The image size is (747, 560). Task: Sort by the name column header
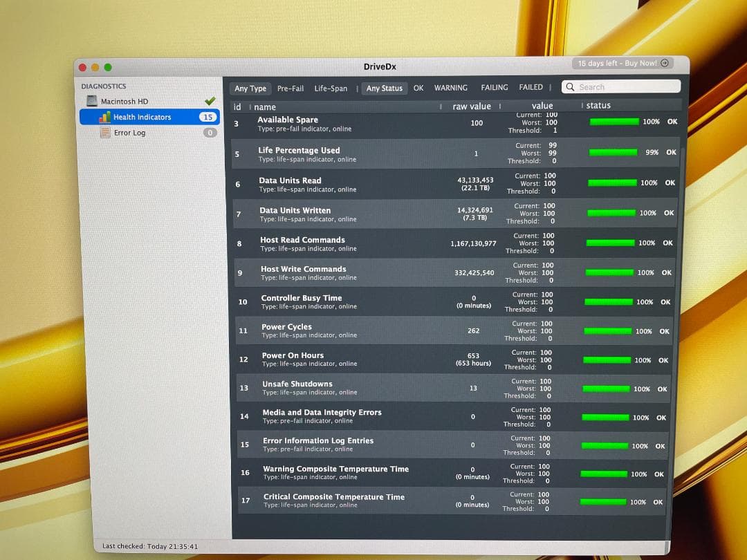coord(265,107)
